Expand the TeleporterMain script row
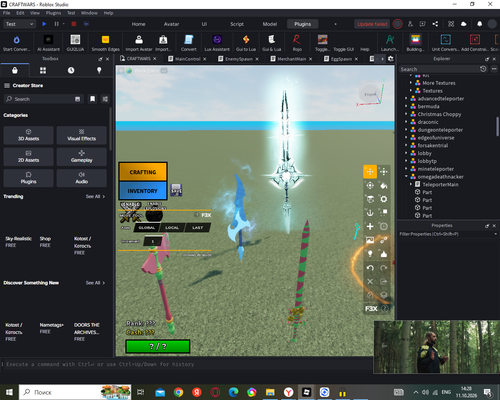 click(x=411, y=184)
